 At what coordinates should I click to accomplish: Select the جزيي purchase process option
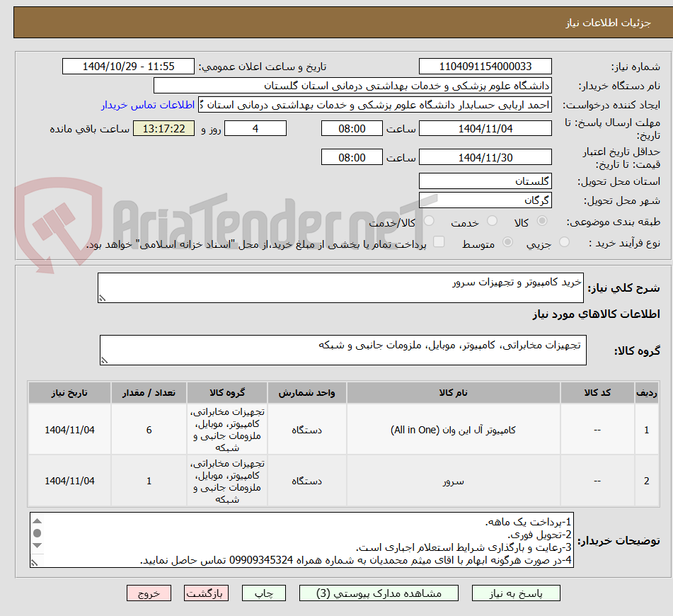564,241
